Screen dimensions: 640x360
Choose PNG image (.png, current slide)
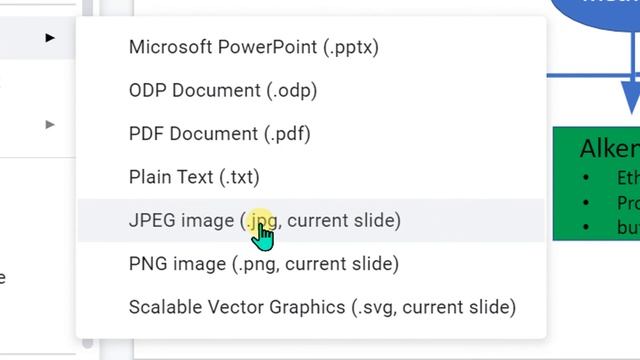pos(311,264)
